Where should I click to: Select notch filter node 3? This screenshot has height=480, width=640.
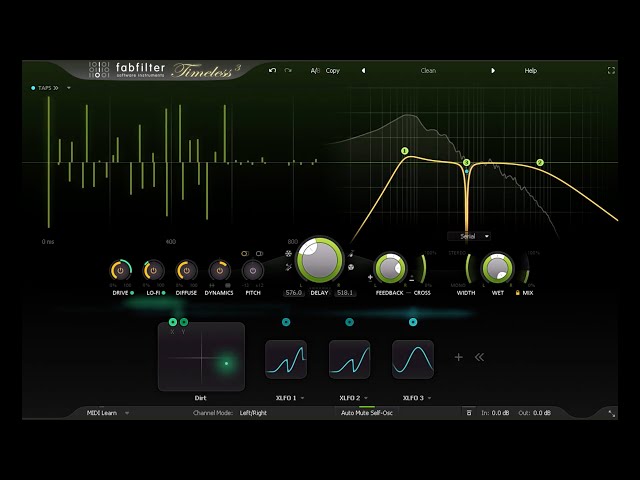pyautogui.click(x=466, y=162)
